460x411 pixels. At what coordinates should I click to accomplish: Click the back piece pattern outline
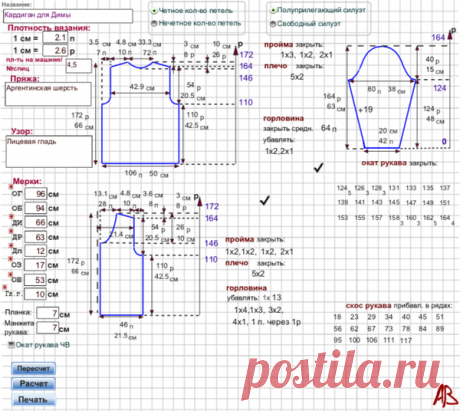point(140,113)
